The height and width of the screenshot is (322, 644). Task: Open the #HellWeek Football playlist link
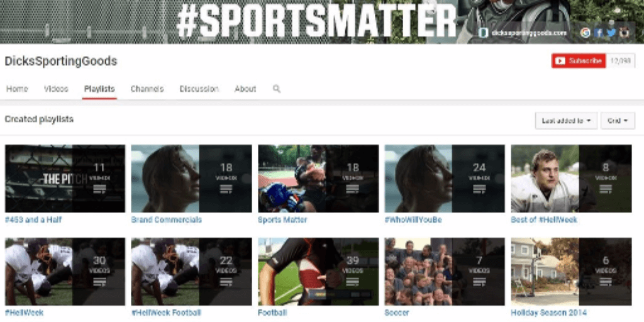pyautogui.click(x=166, y=313)
